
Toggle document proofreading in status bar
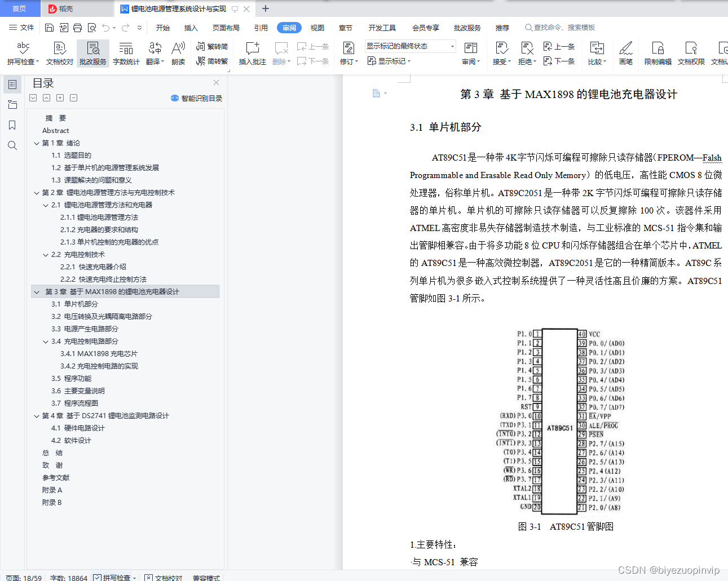coord(164,578)
